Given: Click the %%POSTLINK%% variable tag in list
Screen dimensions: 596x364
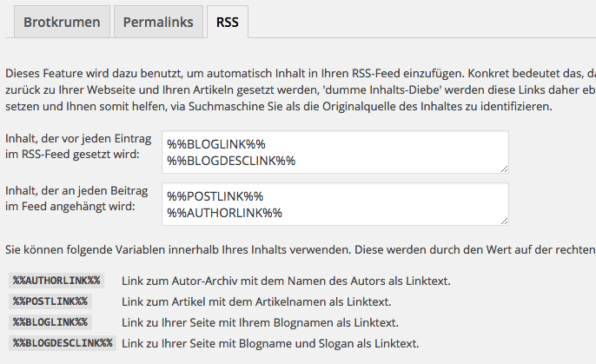Looking at the screenshot, I should tap(50, 302).
